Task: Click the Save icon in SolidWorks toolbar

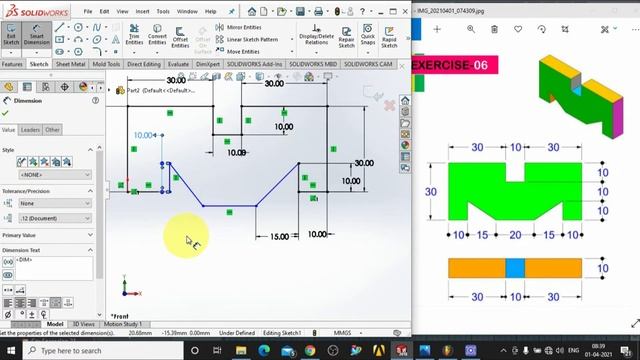Action: 300,11
